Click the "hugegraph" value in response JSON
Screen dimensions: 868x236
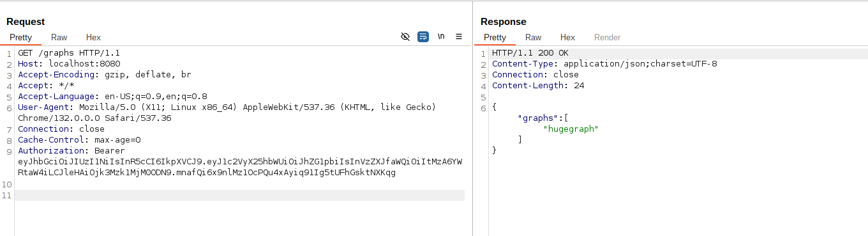click(571, 129)
